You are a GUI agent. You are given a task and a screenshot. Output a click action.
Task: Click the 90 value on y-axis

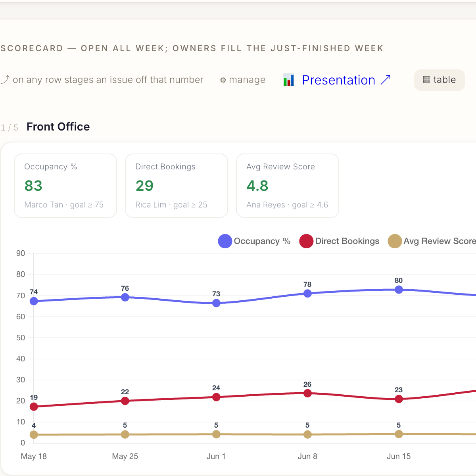(21, 253)
